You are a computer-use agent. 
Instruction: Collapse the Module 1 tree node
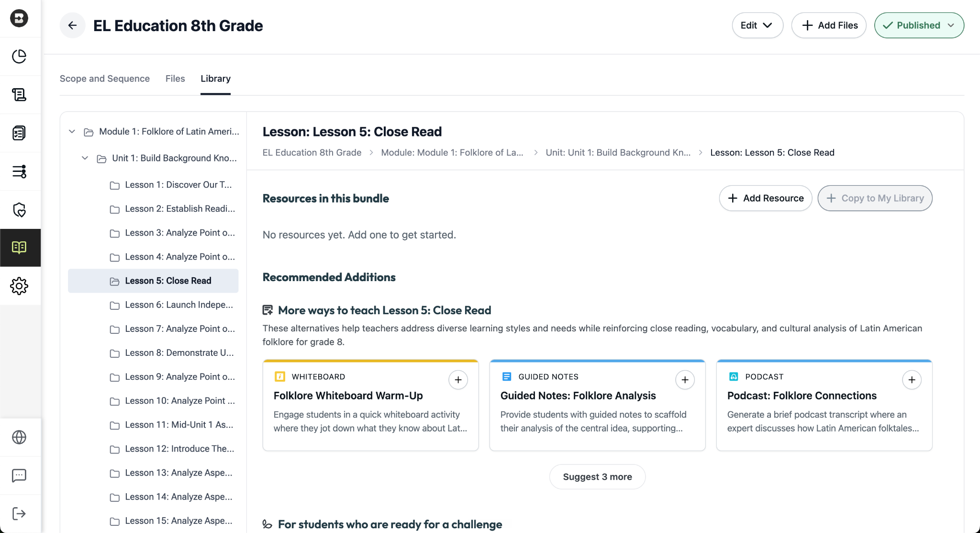pos(72,132)
